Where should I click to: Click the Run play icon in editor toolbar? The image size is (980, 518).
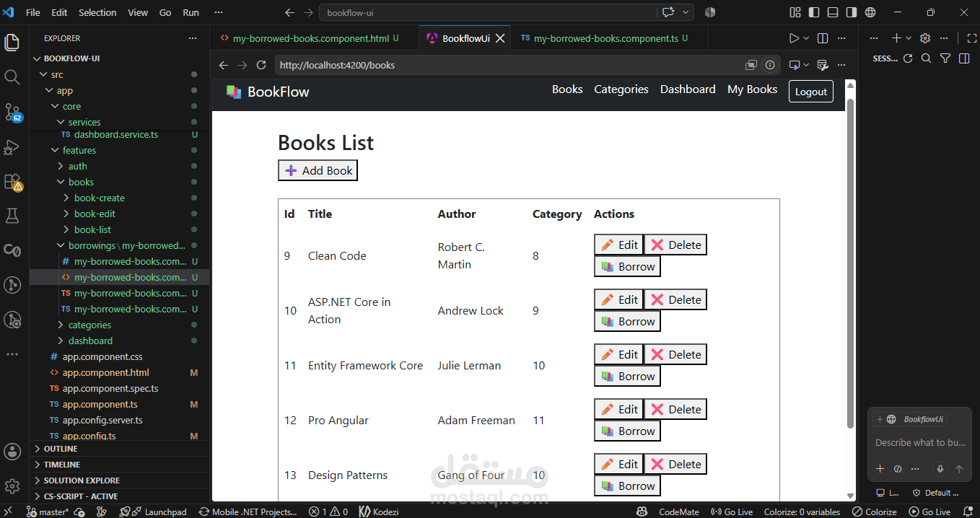(794, 38)
